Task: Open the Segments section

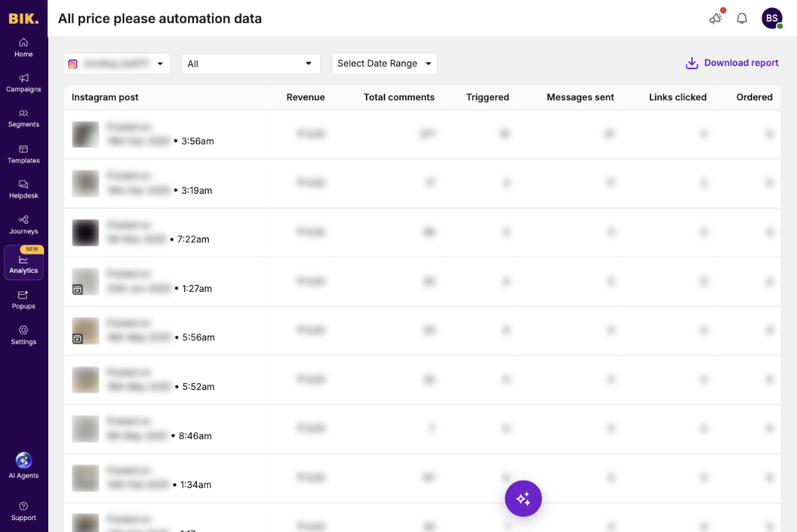Action: click(x=23, y=118)
